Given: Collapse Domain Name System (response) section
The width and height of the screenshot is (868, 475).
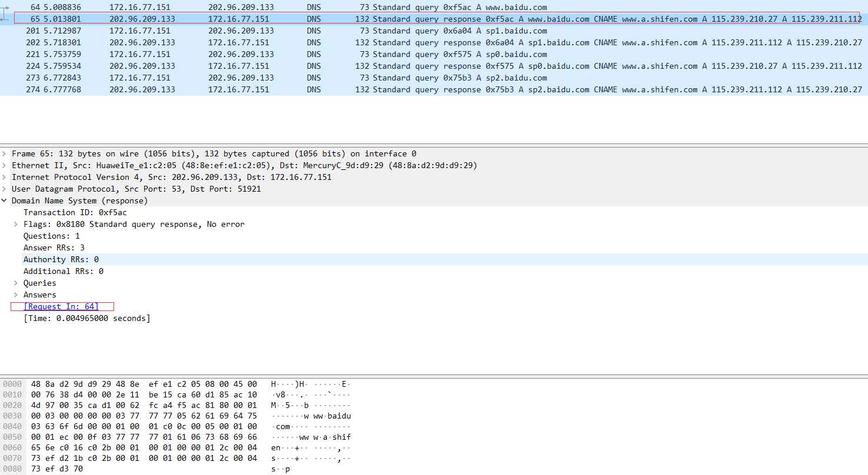Looking at the screenshot, I should tap(5, 200).
